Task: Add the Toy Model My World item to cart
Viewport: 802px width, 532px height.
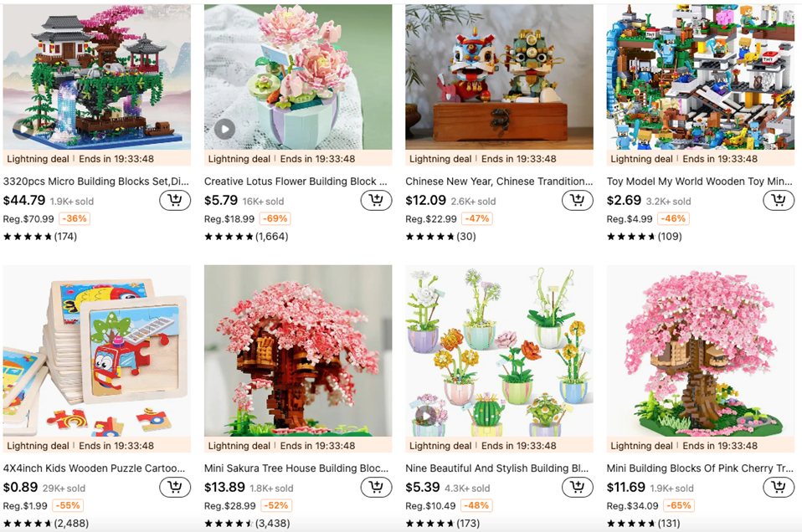Action: 779,200
